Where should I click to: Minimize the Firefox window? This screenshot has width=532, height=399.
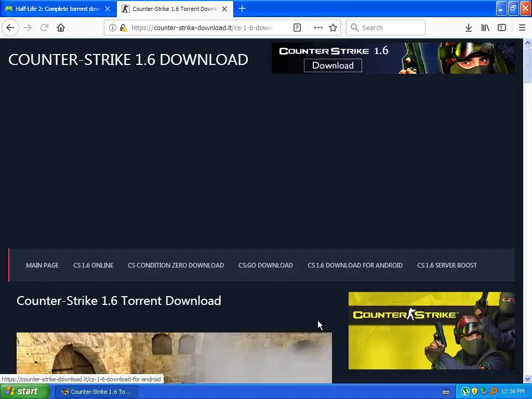tap(501, 8)
